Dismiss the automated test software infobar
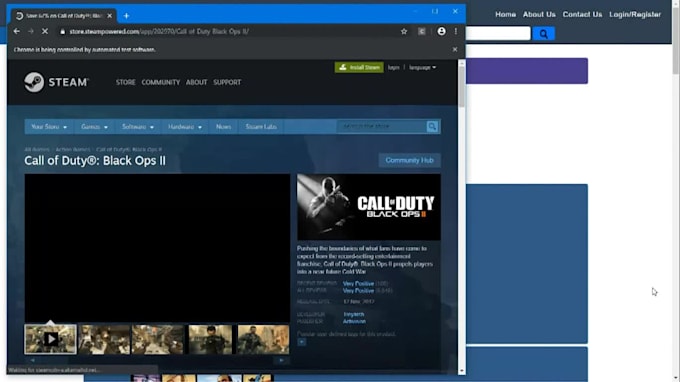 [x=454, y=49]
